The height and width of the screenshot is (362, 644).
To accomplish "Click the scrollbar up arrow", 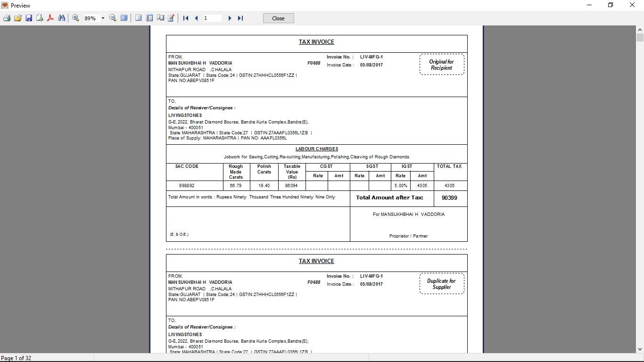I will (x=640, y=29).
